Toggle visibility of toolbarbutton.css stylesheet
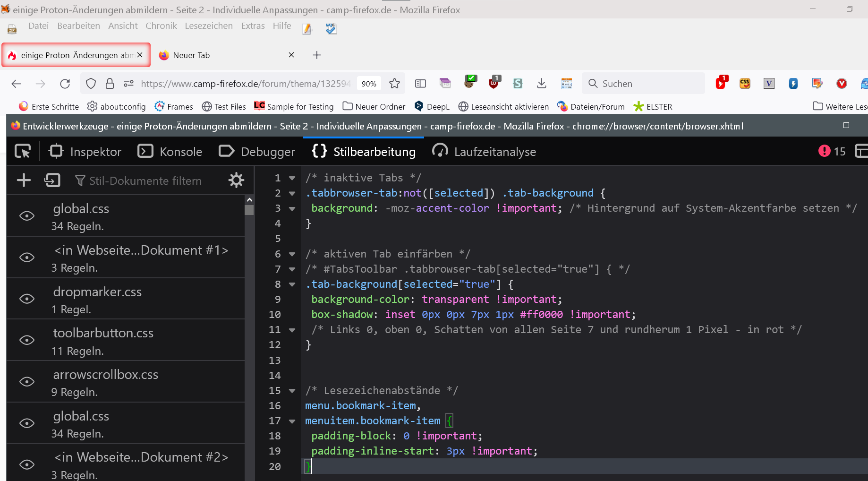Image resolution: width=868 pixels, height=481 pixels. [27, 340]
